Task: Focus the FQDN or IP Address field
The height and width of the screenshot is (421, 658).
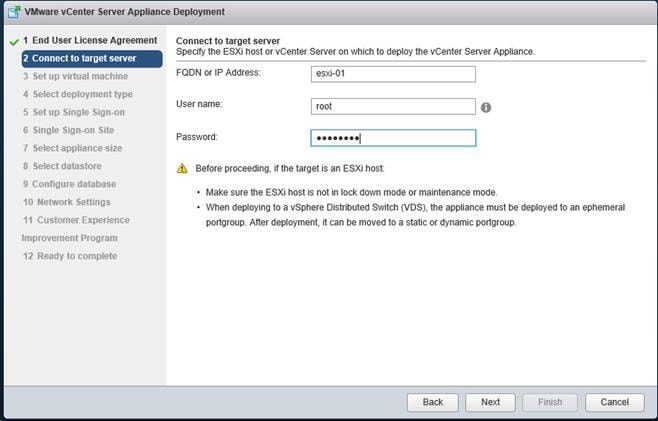Action: coord(393,74)
